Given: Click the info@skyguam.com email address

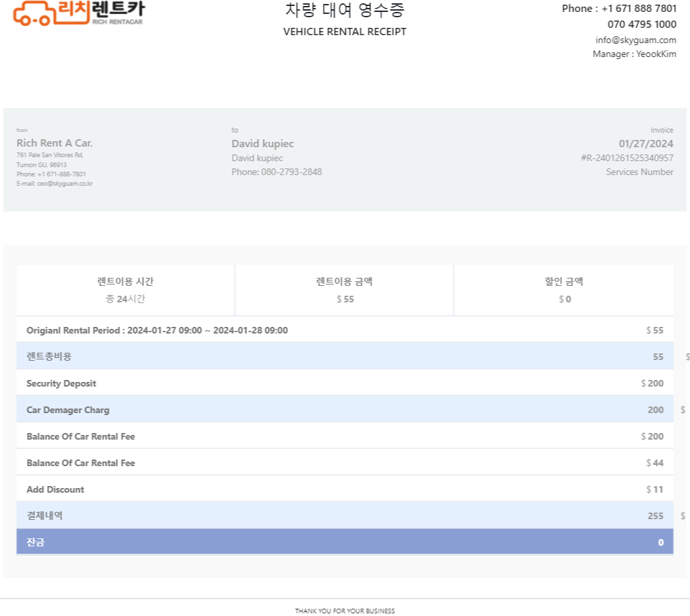Looking at the screenshot, I should (x=636, y=40).
